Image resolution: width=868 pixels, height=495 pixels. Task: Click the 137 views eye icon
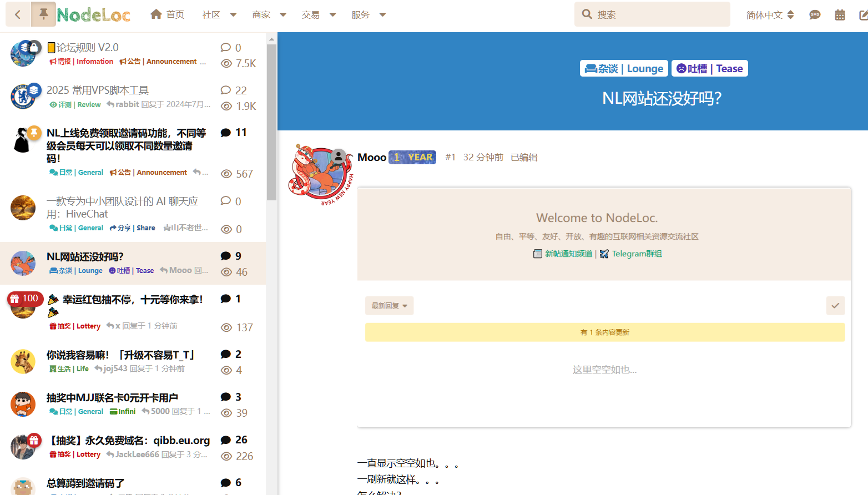226,328
